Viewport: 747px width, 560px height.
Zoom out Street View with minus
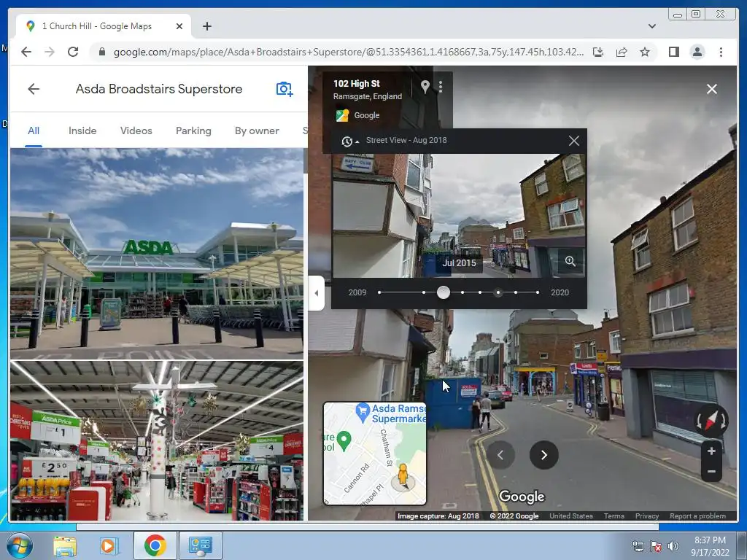tap(711, 472)
